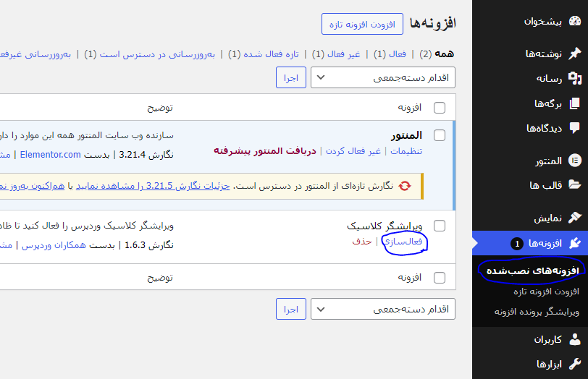Viewport: 588px width, 379px height.
Task: Click the bottom اجرا apply button
Action: tap(291, 309)
